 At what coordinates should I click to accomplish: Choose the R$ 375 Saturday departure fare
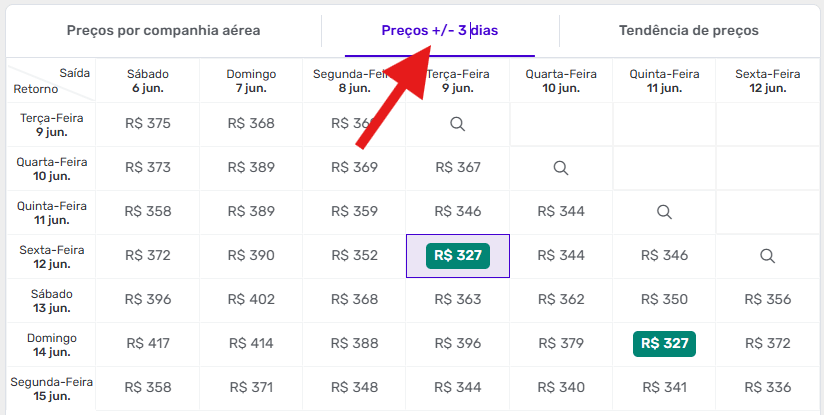tap(148, 124)
